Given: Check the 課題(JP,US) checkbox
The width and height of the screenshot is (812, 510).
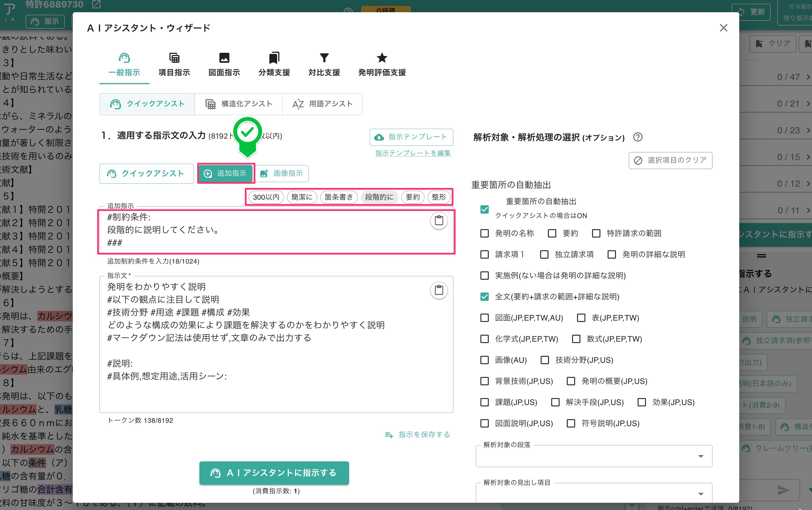Looking at the screenshot, I should (484, 402).
